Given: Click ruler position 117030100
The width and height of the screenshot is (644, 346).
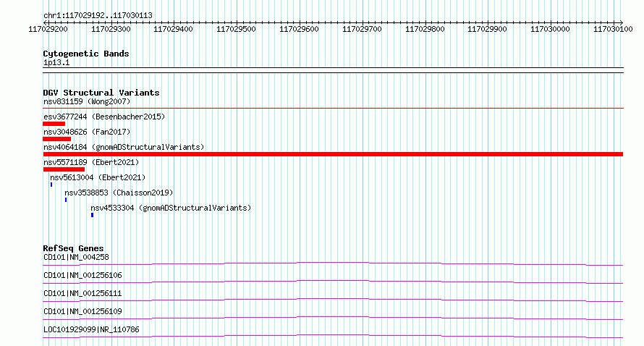Looking at the screenshot, I should 613,29.
